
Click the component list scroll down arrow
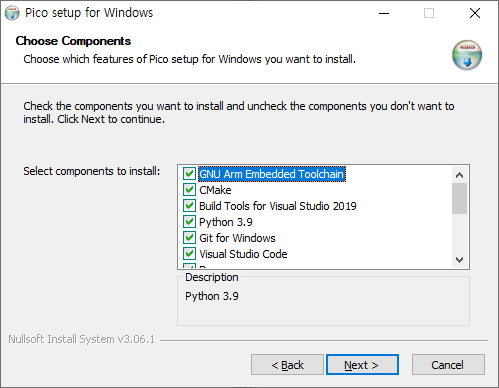[x=459, y=259]
